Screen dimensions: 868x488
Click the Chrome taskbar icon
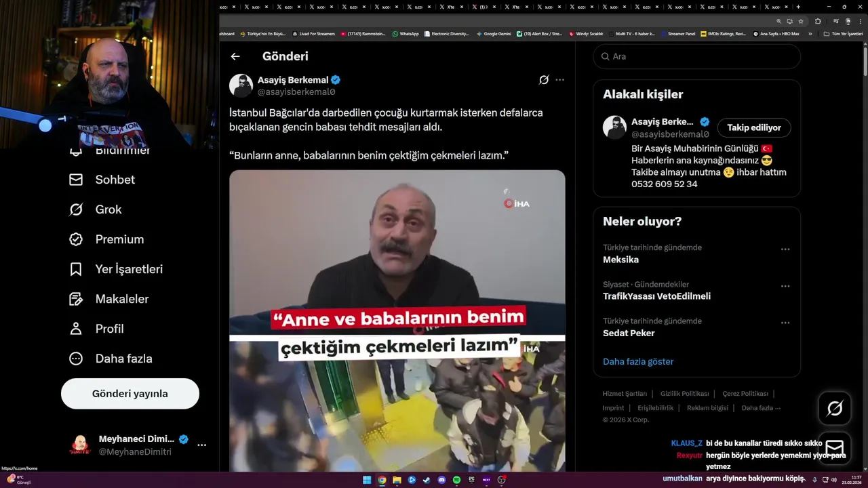382,480
